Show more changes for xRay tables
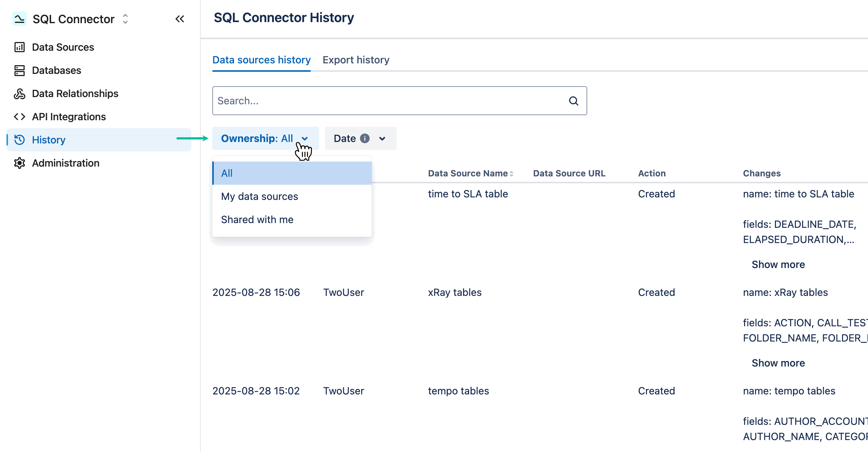 pyautogui.click(x=778, y=363)
